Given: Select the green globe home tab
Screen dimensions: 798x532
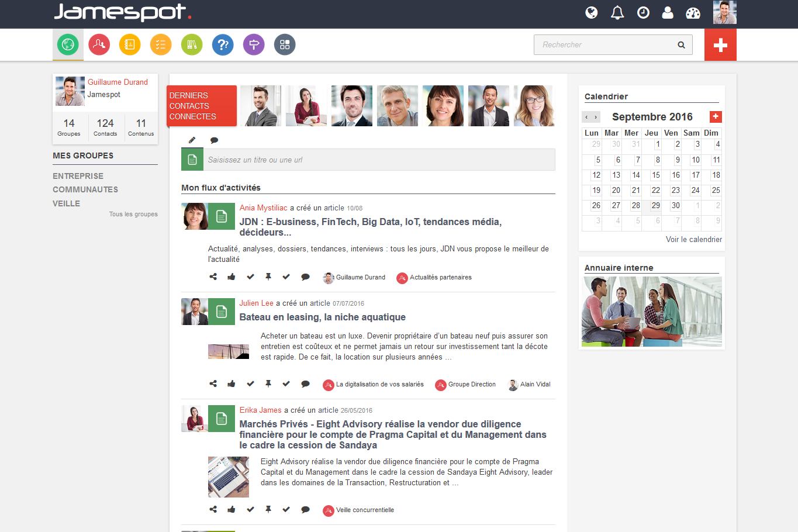Looking at the screenshot, I should (x=68, y=44).
